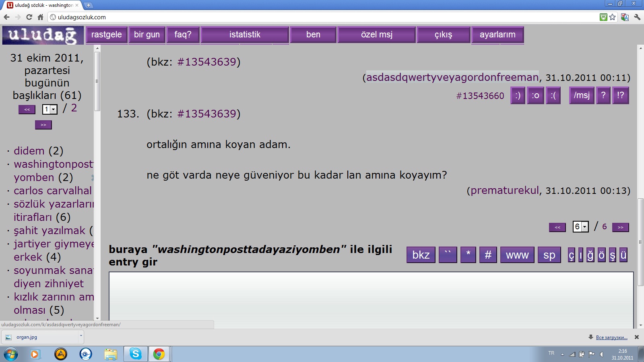
Task: Open the Chrome wrench settings menu
Action: 637,17
